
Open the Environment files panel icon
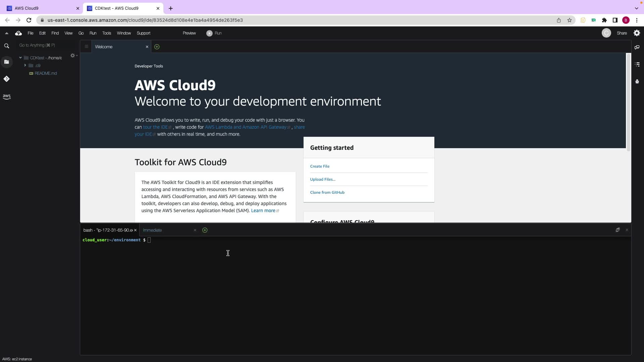coord(6,62)
